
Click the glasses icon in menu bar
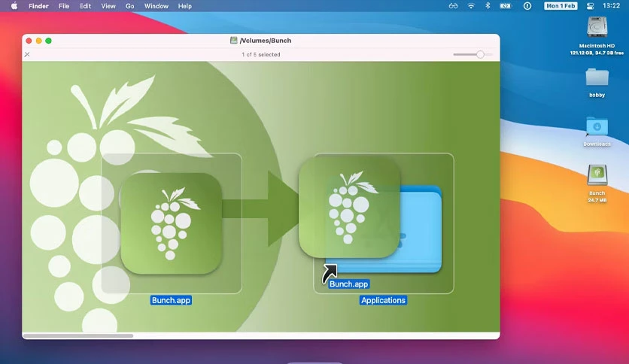click(x=453, y=6)
